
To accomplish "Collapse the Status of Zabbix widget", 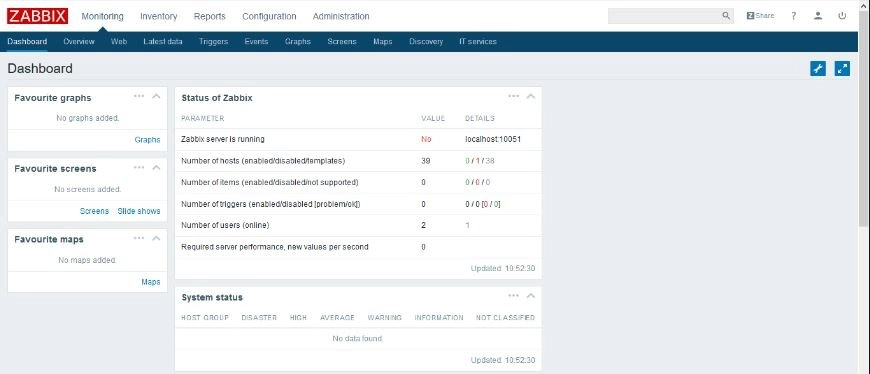I will (x=530, y=97).
